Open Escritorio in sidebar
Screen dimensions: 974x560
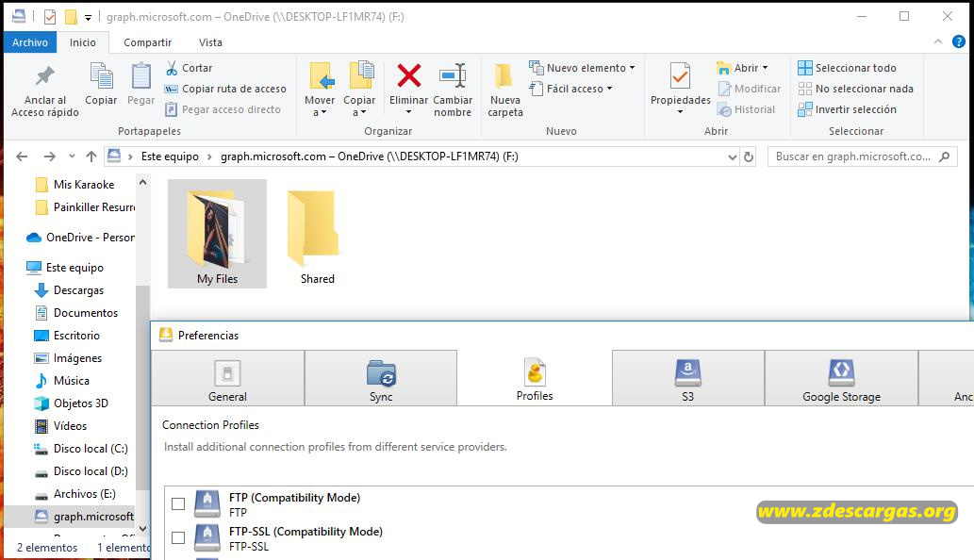pos(68,336)
